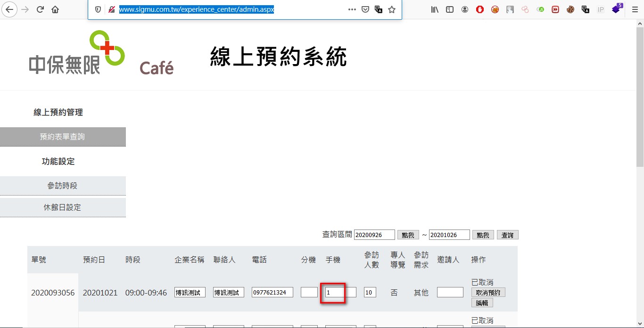This screenshot has width=644, height=328.
Task: Click the orange crossed-out circle extension
Action: pos(495,9)
